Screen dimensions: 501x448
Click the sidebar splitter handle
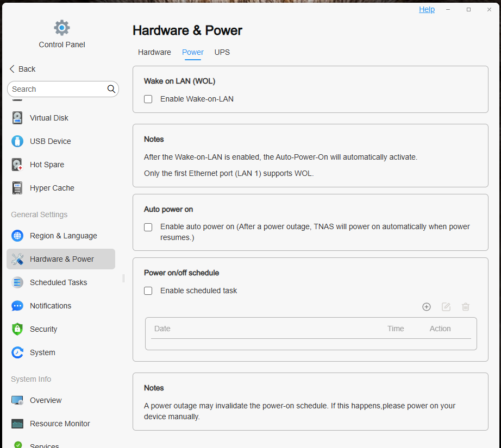(x=124, y=278)
